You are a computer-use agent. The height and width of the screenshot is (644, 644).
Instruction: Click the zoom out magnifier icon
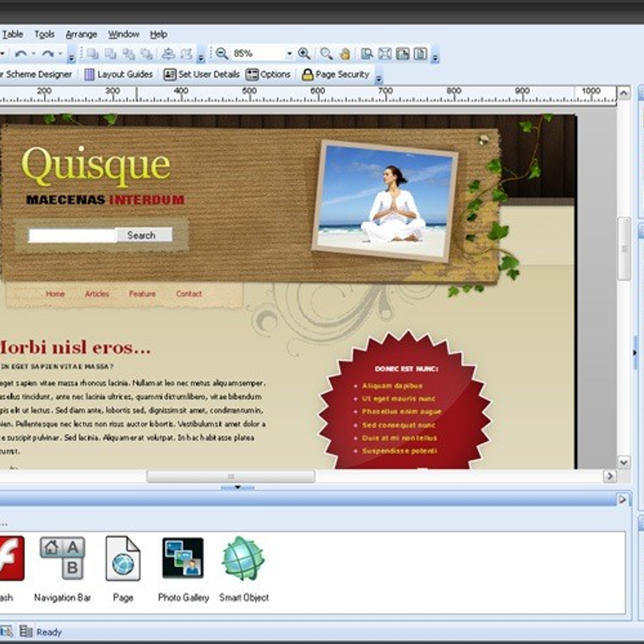coord(221,54)
